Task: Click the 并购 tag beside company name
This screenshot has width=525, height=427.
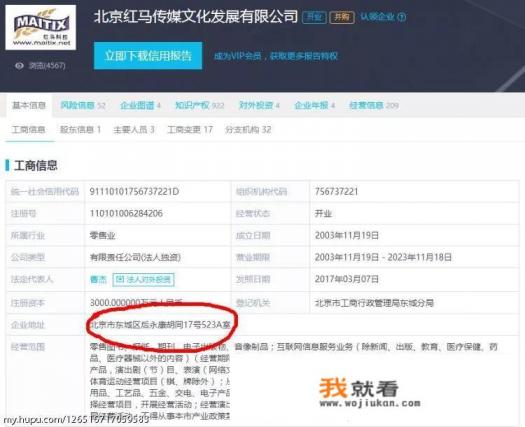Action: 342,17
